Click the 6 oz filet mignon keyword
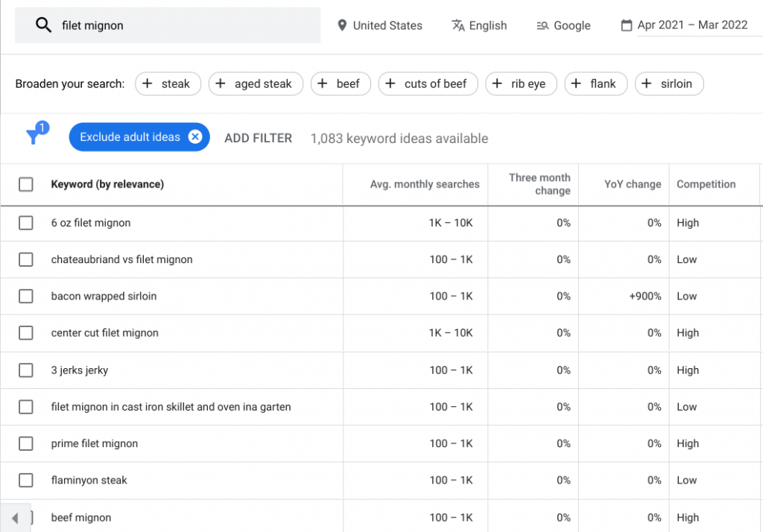 90,223
